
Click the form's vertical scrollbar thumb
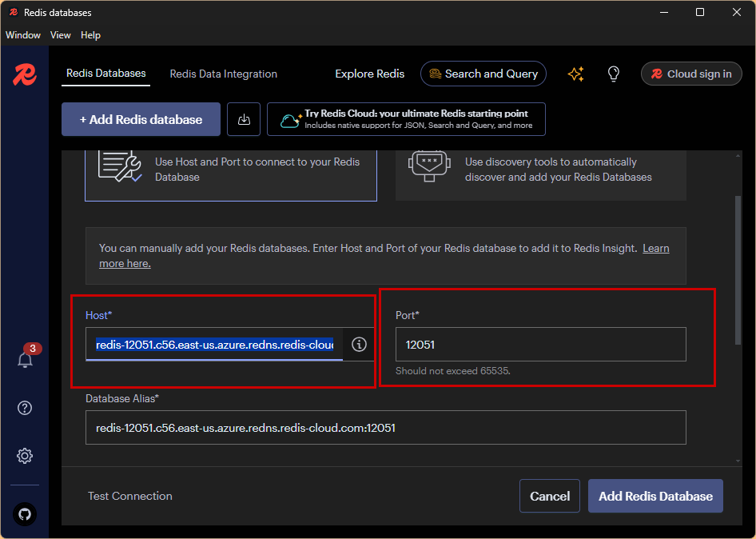tap(738, 270)
